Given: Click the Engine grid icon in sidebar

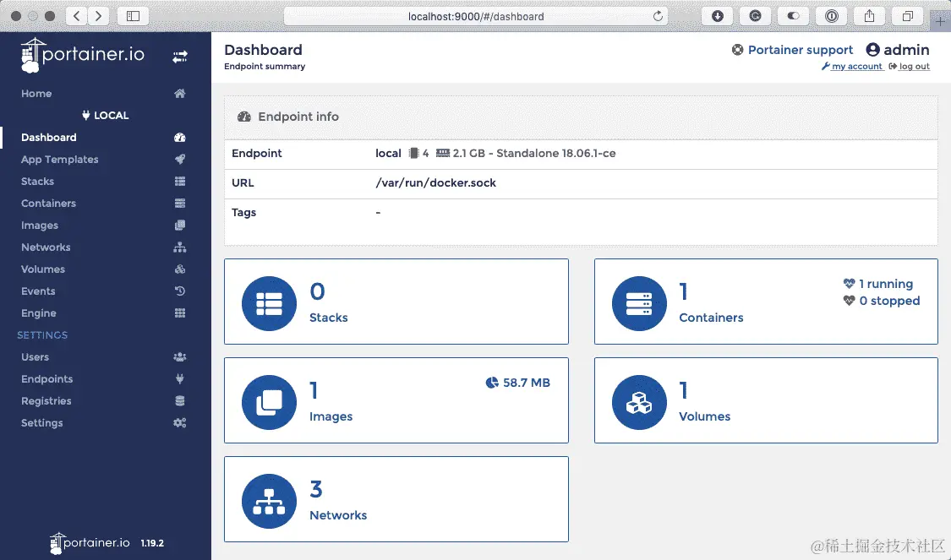Looking at the screenshot, I should [179, 313].
